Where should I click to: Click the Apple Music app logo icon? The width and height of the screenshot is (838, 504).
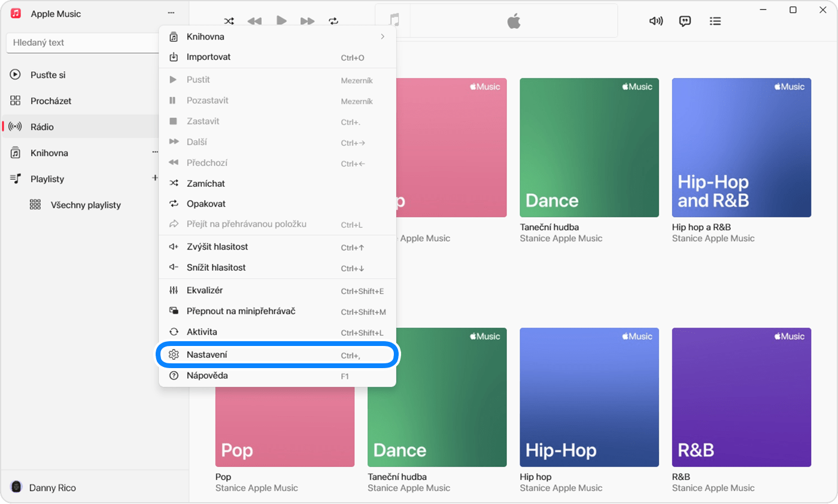click(x=16, y=13)
